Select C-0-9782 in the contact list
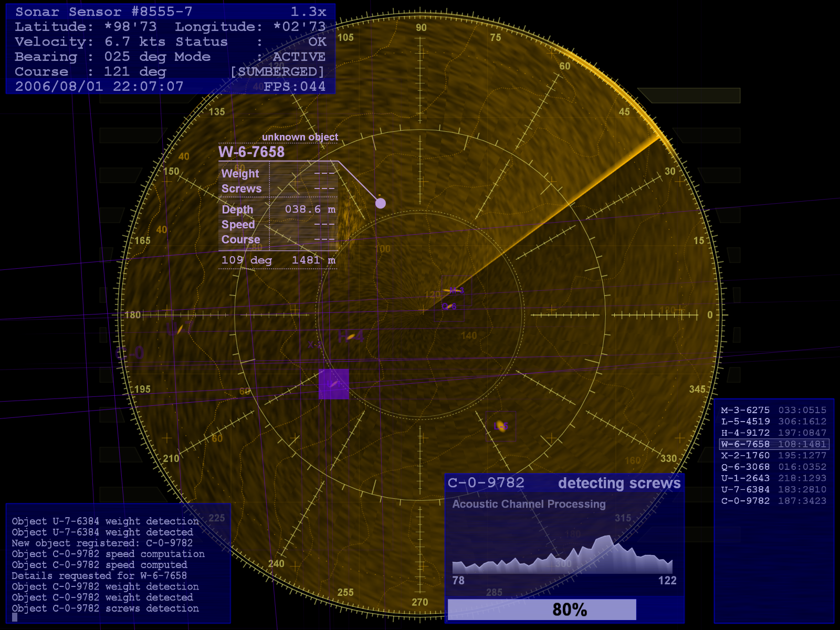The height and width of the screenshot is (630, 840). [774, 501]
